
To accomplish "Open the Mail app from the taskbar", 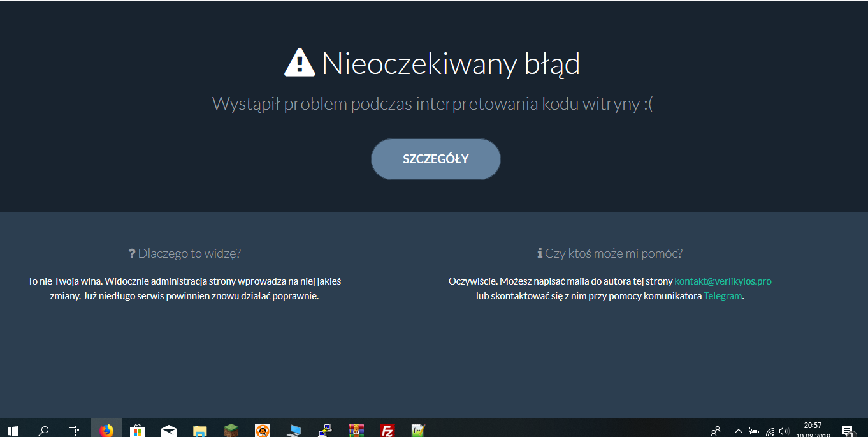I will pyautogui.click(x=168, y=431).
